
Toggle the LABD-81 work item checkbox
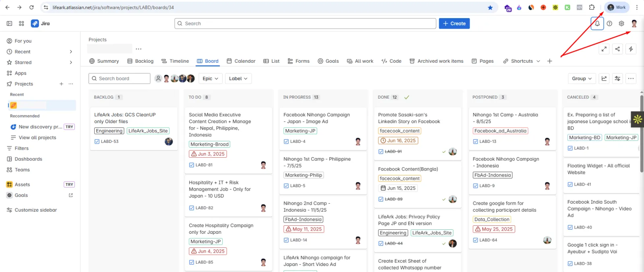pos(192,165)
